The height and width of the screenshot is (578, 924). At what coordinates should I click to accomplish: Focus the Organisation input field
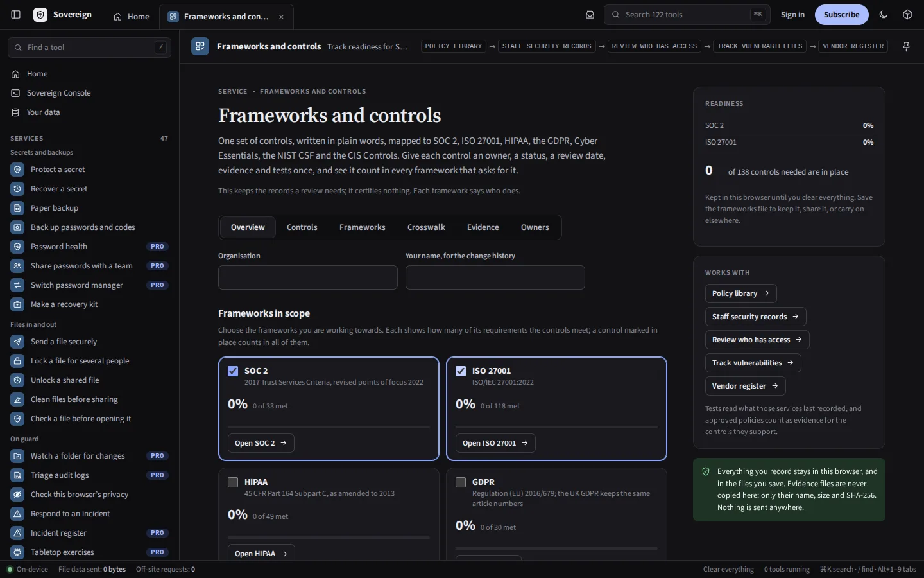(308, 277)
